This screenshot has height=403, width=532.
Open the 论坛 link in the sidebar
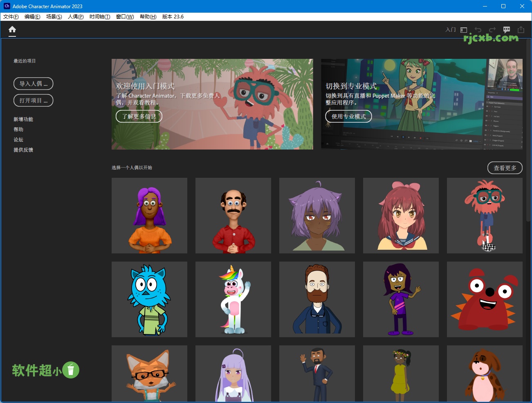(18, 139)
